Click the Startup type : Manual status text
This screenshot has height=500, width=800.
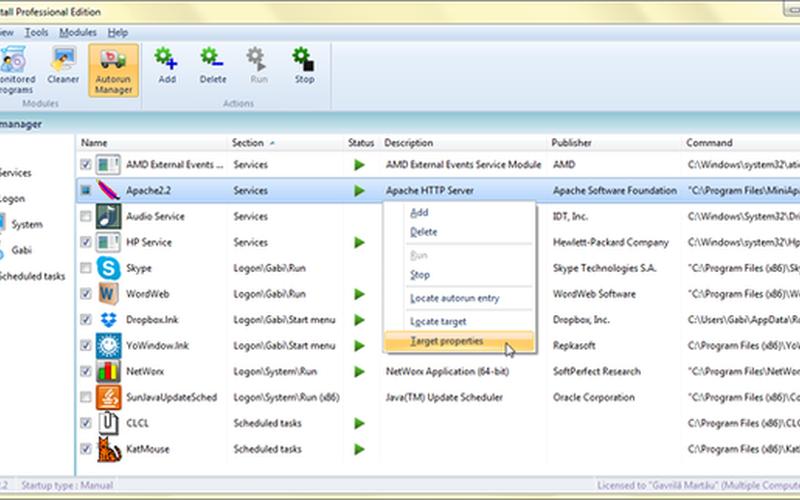pos(67,485)
